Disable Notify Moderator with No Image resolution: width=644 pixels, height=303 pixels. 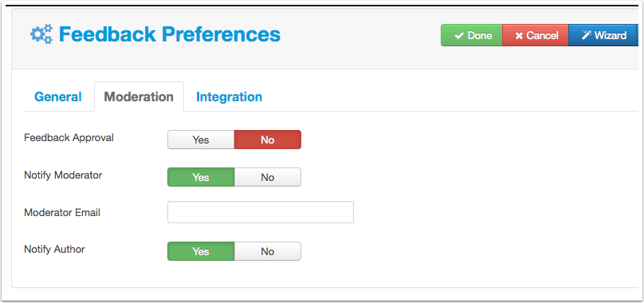pos(267,177)
